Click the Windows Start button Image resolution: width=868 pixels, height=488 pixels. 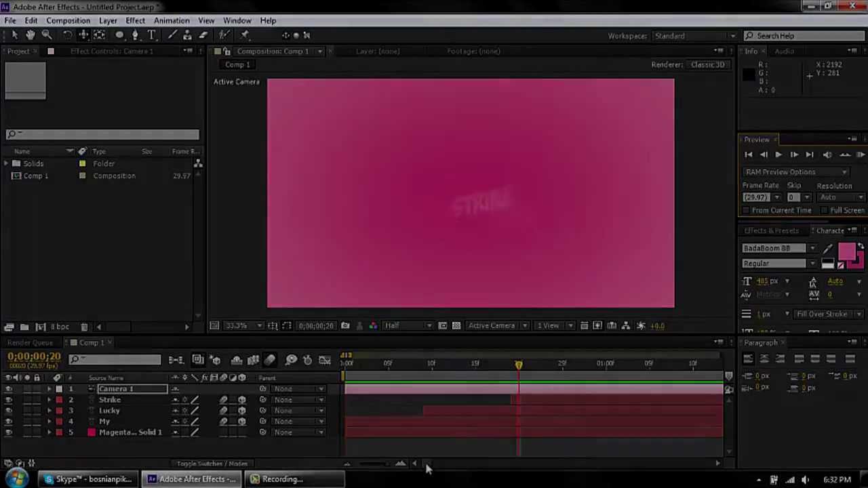pos(16,479)
